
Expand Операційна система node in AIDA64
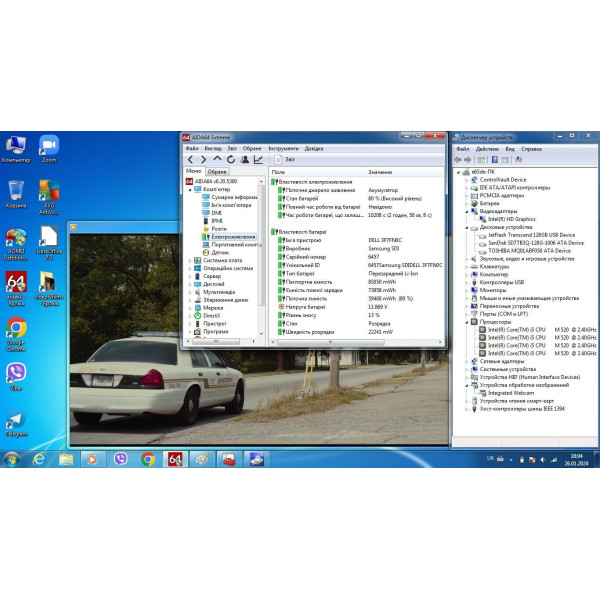point(190,268)
